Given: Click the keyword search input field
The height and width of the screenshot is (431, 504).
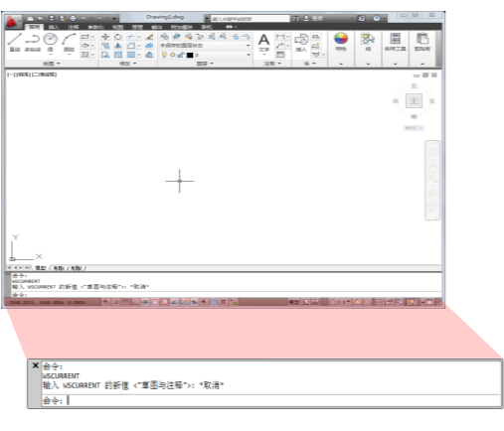Looking at the screenshot, I should click(x=250, y=19).
